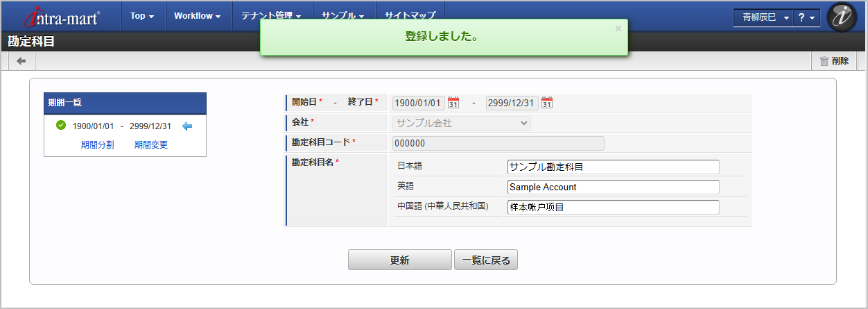Open the 開始日 calendar picker

(453, 103)
